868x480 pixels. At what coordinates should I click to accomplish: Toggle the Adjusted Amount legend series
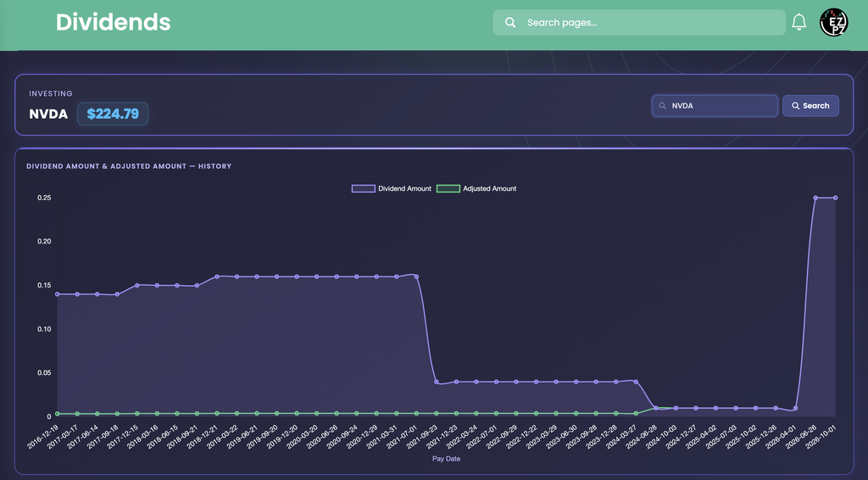[x=476, y=188]
